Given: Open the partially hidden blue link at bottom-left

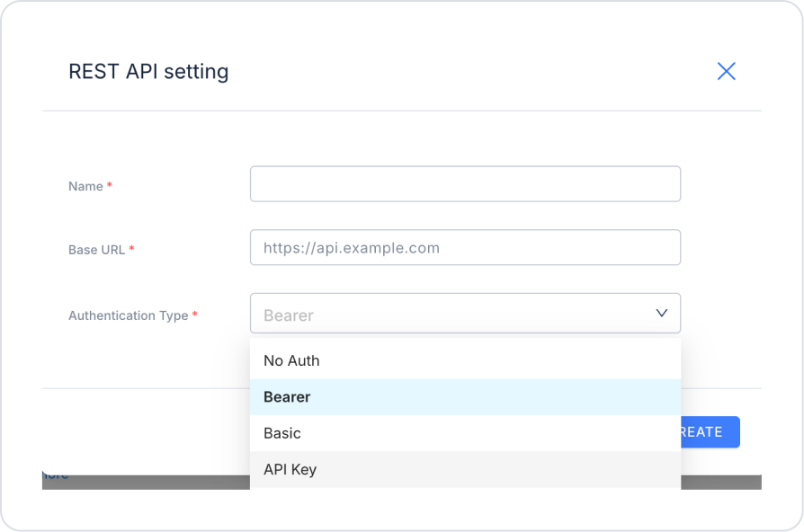Looking at the screenshot, I should click(55, 475).
